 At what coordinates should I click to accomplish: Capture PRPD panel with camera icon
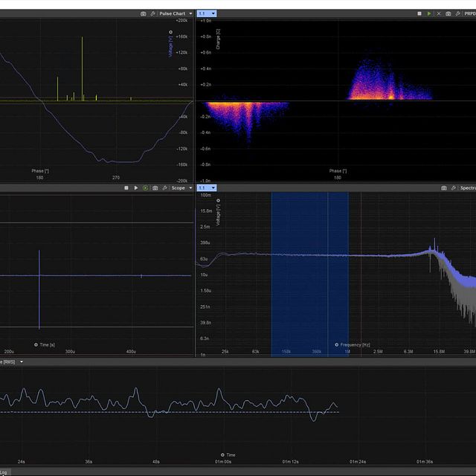[x=448, y=13]
